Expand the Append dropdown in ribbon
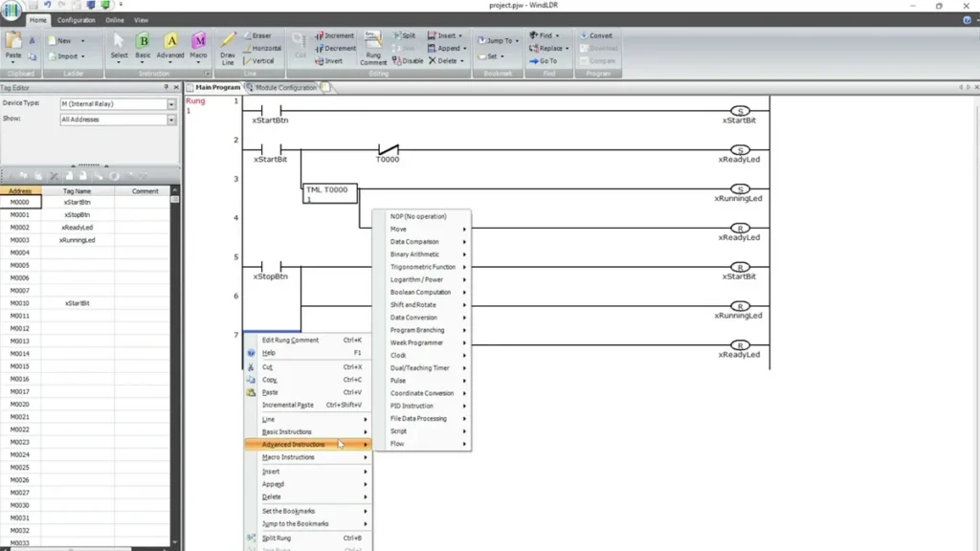Screen dimensions: 980x551 coord(464,48)
